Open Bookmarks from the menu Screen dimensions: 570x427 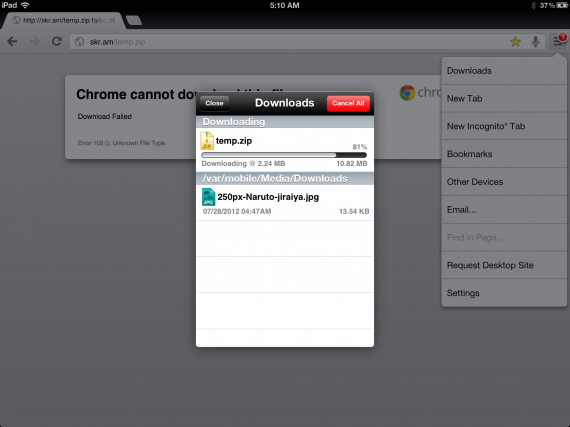point(504,154)
